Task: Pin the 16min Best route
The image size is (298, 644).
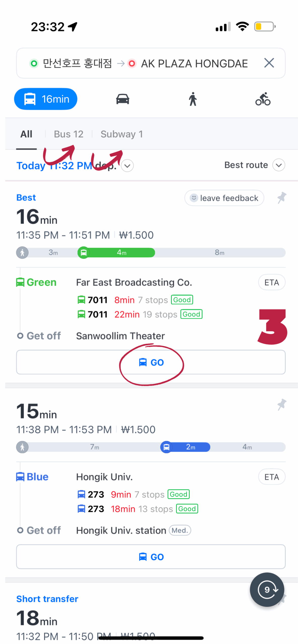Action: point(282,197)
